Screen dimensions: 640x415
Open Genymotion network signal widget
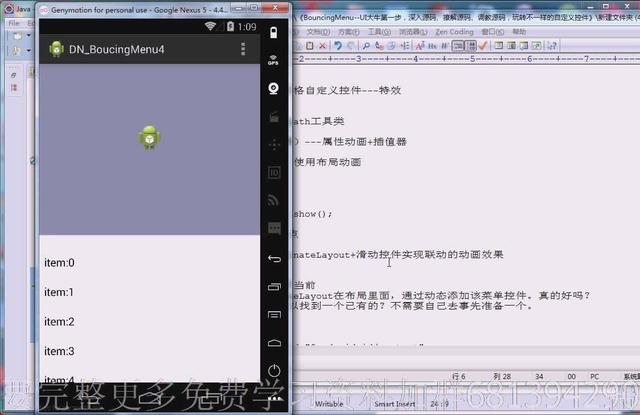(273, 200)
